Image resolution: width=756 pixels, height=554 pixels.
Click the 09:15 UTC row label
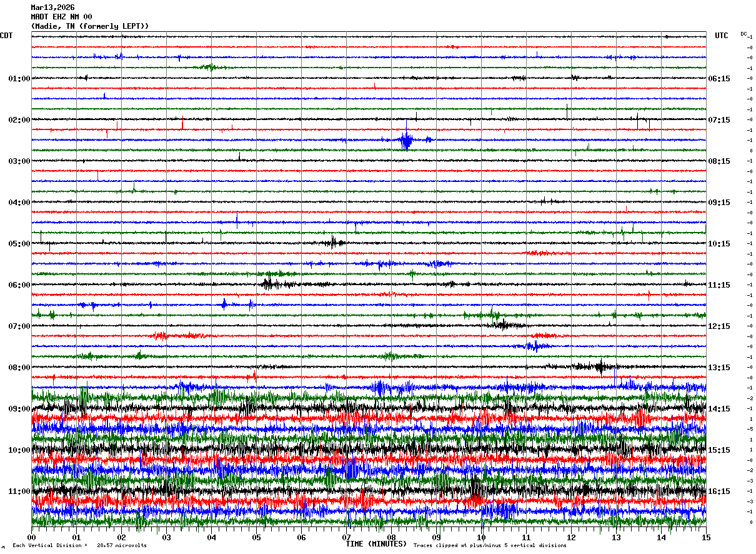[719, 203]
